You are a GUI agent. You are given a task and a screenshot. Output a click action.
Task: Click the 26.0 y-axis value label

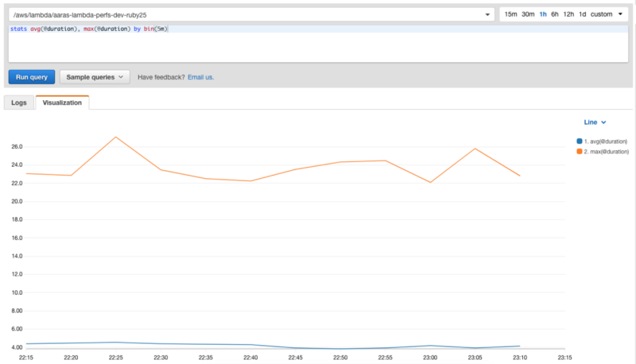point(17,147)
